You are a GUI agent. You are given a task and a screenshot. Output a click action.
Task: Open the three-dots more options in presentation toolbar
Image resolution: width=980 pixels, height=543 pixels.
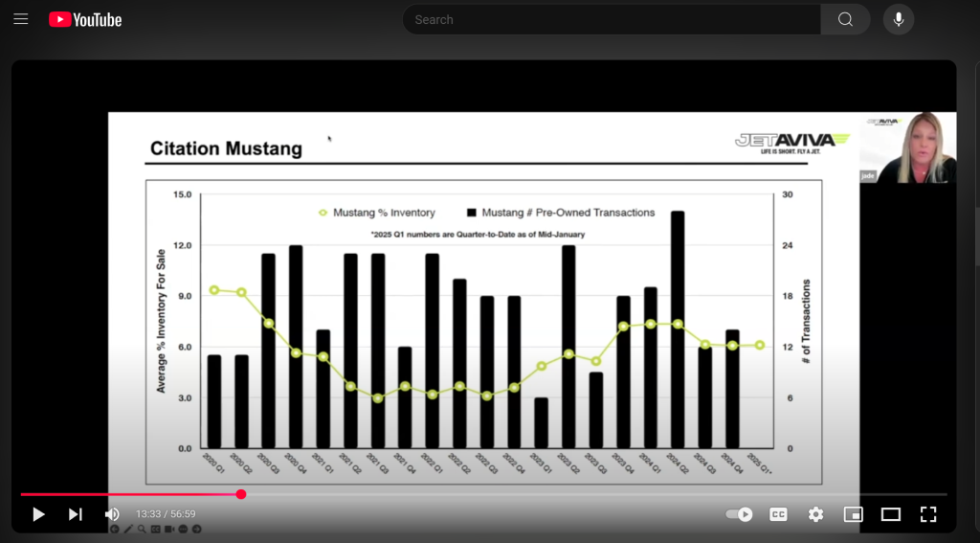point(183,530)
